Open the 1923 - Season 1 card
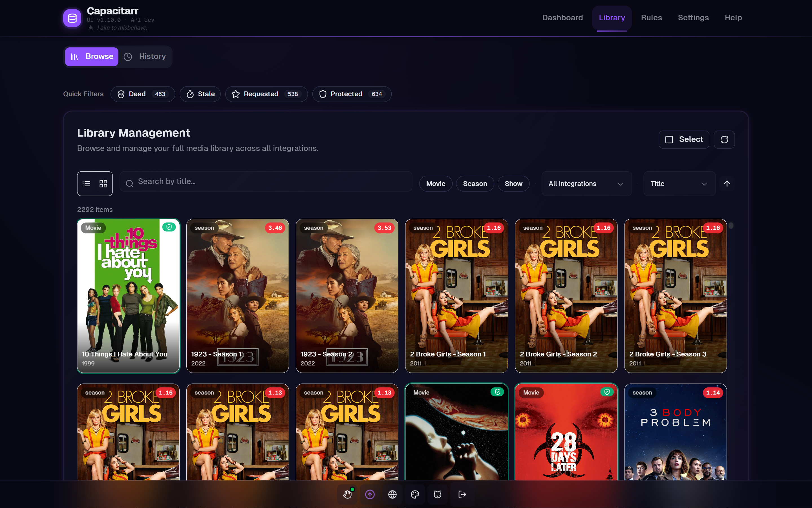The width and height of the screenshot is (812, 508). tap(238, 296)
